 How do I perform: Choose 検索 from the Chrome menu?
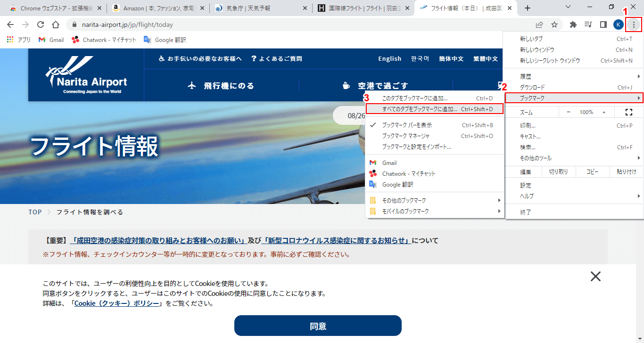click(574, 147)
